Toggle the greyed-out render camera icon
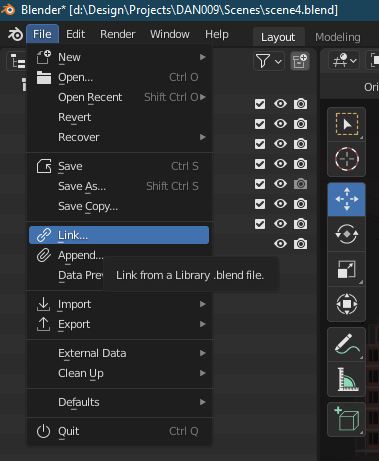Image resolution: width=379 pixels, height=461 pixels. click(300, 184)
